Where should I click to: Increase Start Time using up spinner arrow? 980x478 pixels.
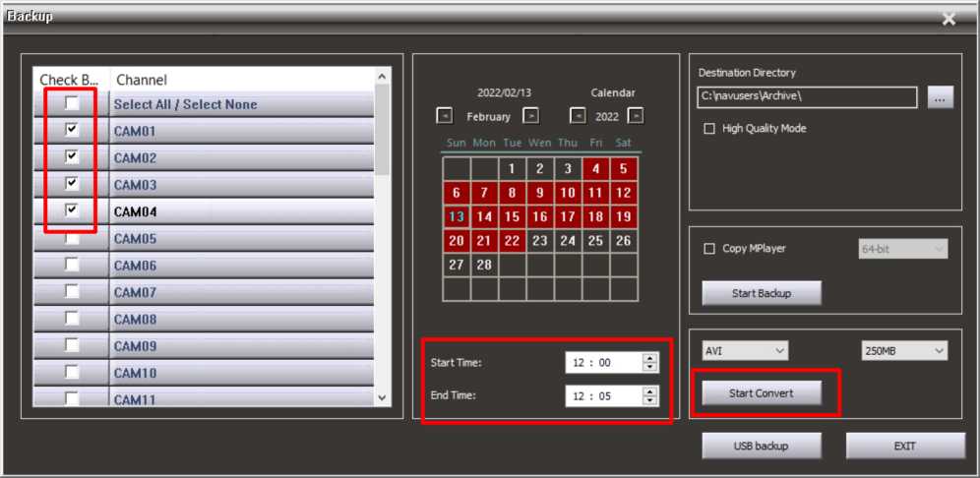tap(649, 358)
